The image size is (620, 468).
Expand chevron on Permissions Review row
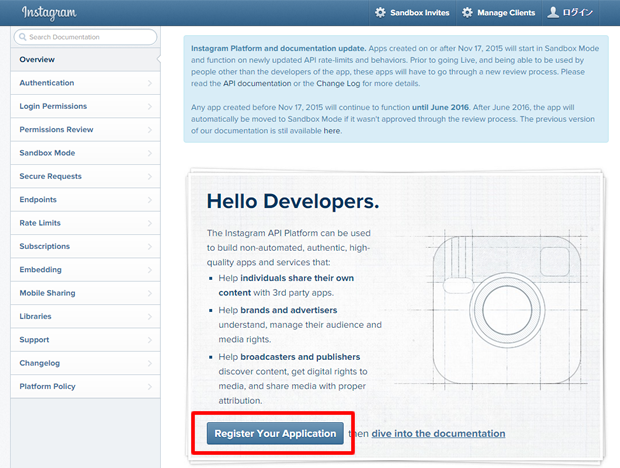150,130
